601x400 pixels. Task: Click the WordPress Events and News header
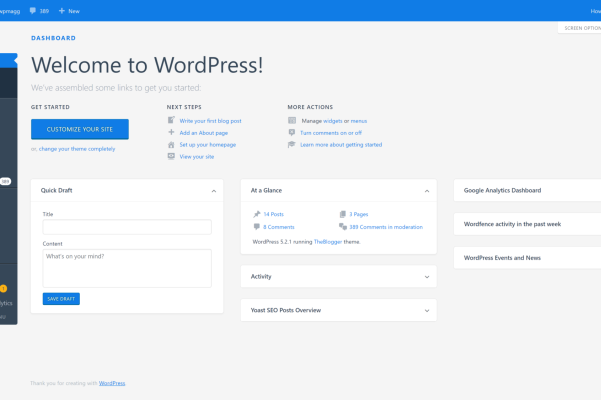[527, 258]
